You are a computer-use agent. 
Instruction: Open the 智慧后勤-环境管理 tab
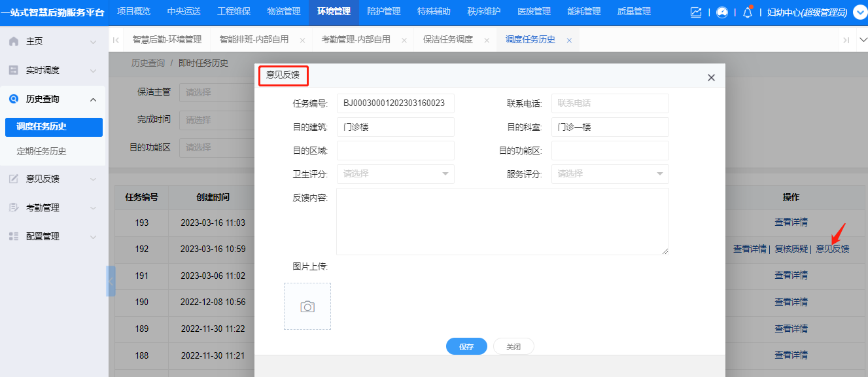click(167, 40)
